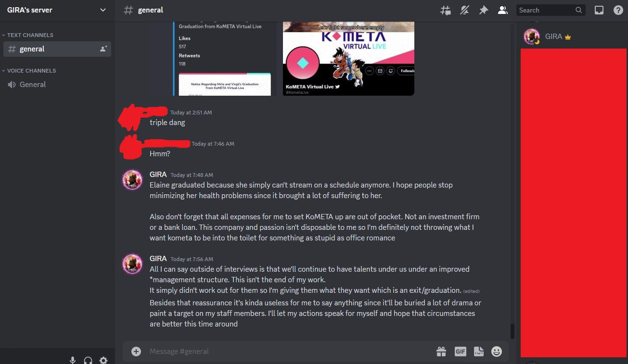Open user settings gear
Image resolution: width=628 pixels, height=364 pixels.
coord(103,360)
